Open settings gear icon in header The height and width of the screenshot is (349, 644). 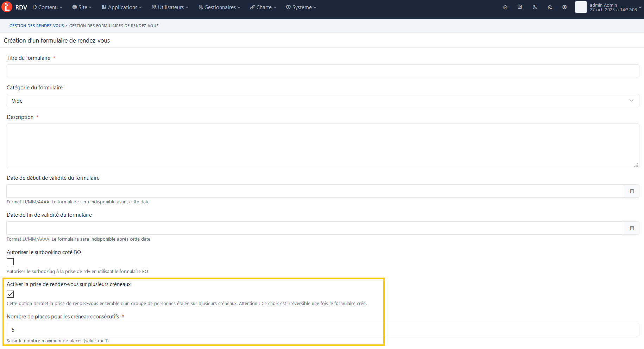564,7
